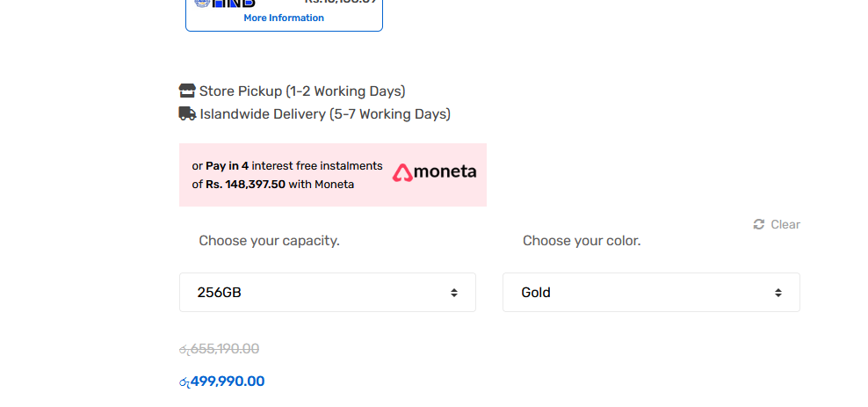Viewport: 868px width, 407px height.
Task: Click the color dropdown arrow icon
Action: coord(778,293)
